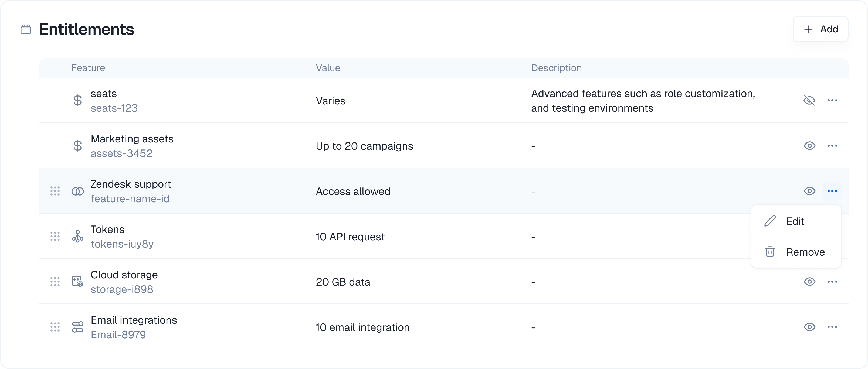Toggle visibility of Cloud storage entitlement

pyautogui.click(x=809, y=281)
